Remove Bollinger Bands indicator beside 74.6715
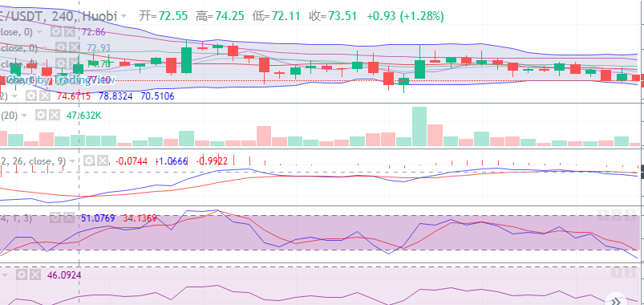 pyautogui.click(x=44, y=96)
